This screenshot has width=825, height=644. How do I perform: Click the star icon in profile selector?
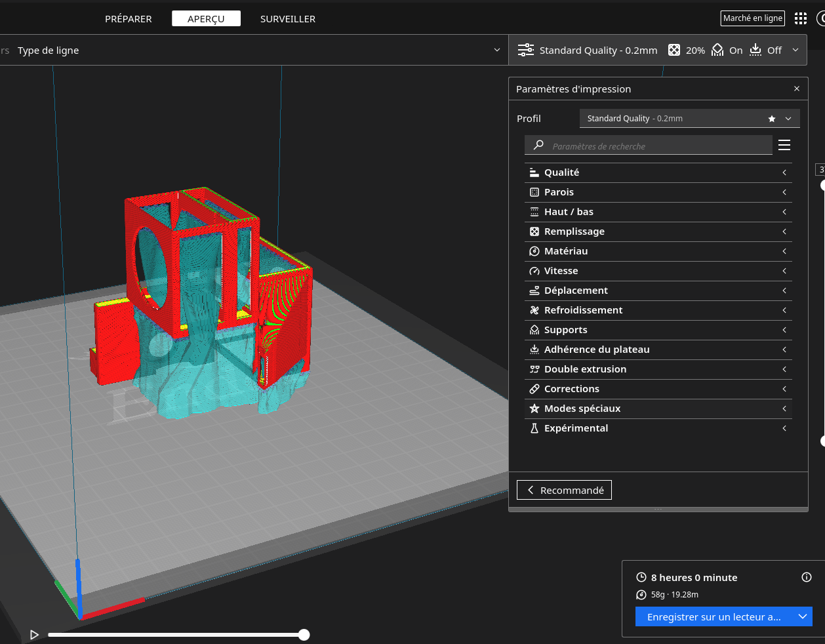pyautogui.click(x=772, y=119)
